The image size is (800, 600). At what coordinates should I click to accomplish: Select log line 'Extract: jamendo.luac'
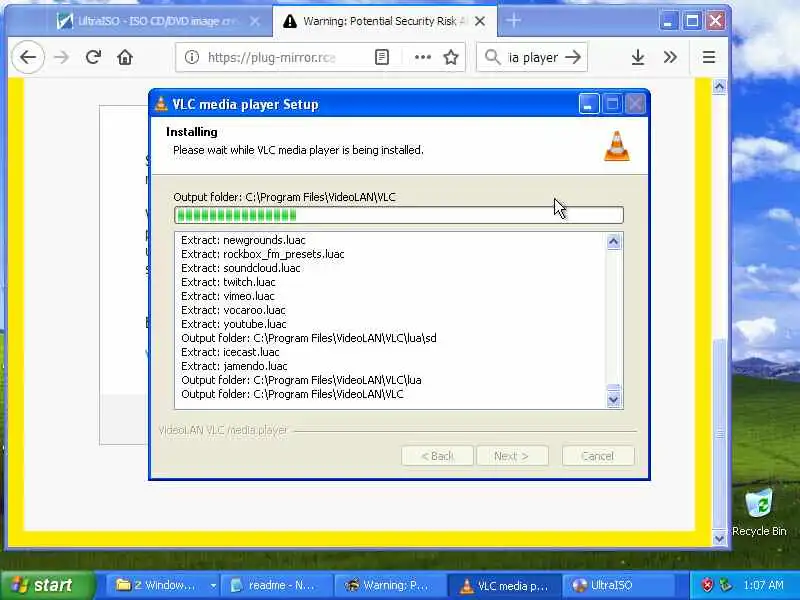[234, 366]
